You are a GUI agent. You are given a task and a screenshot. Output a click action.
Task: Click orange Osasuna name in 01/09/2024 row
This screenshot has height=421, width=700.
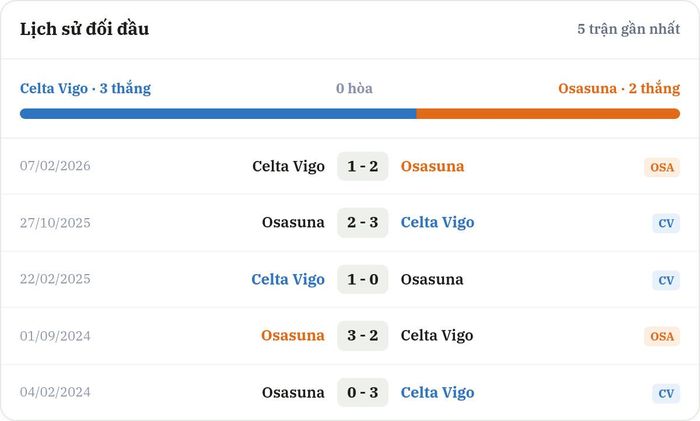click(292, 335)
